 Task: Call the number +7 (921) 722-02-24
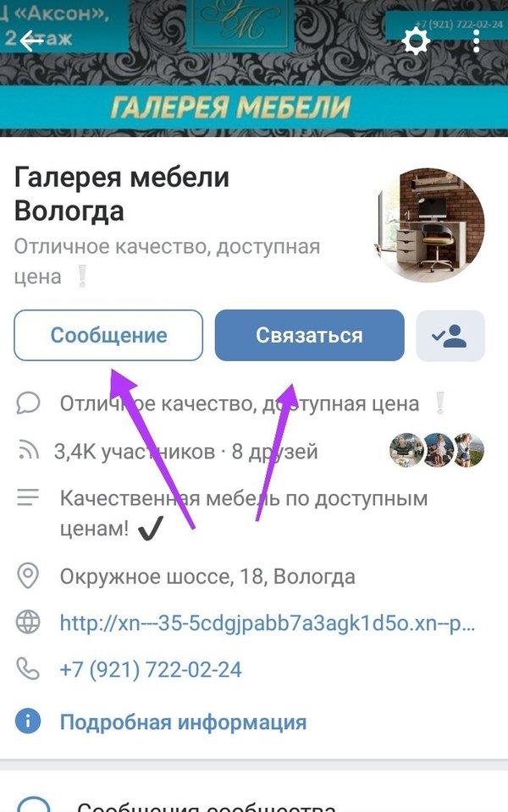pyautogui.click(x=151, y=670)
